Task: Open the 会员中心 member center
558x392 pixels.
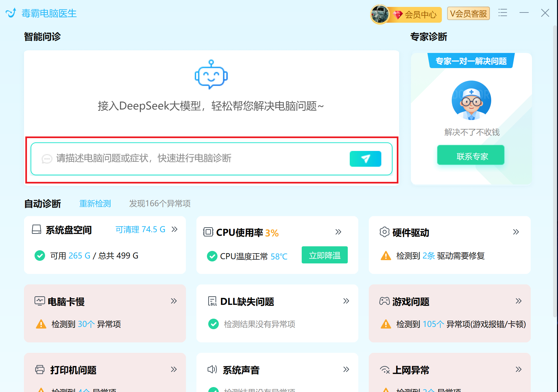Action: point(415,14)
